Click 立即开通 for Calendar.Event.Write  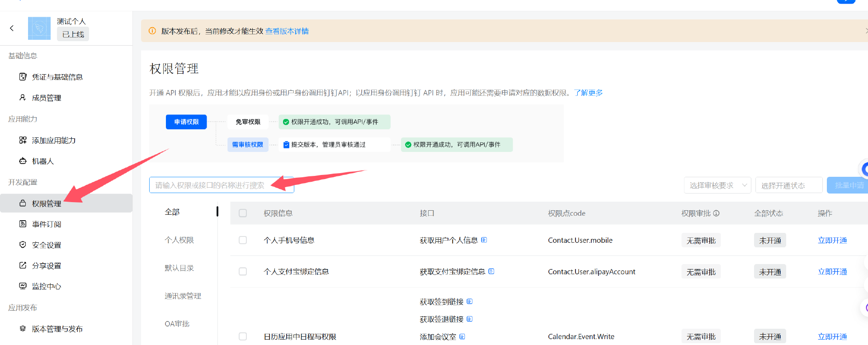(x=832, y=336)
